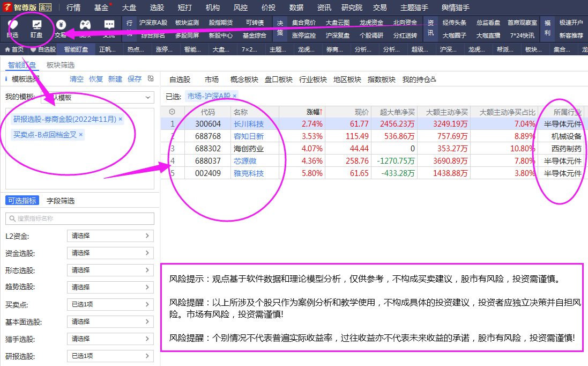Click the 西药制药 industry cell

(x=566, y=149)
